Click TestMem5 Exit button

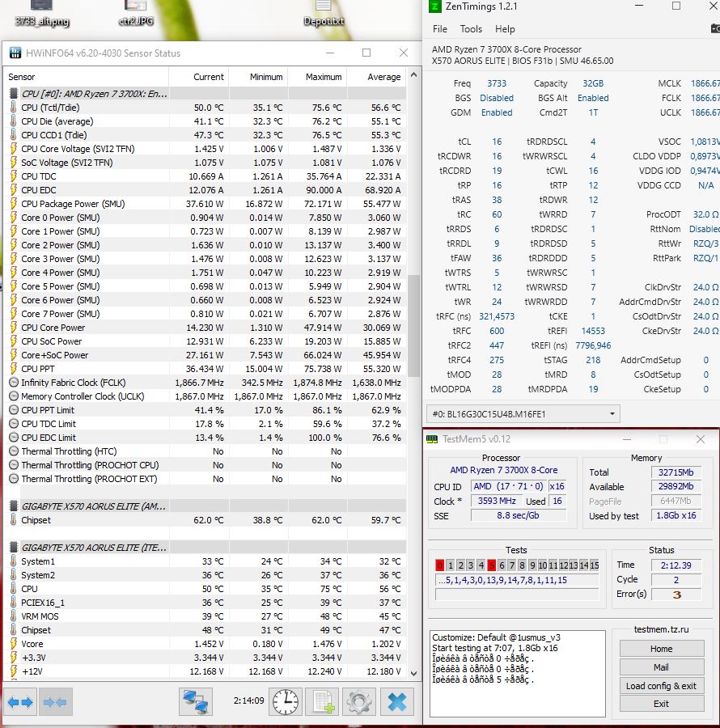tap(662, 704)
